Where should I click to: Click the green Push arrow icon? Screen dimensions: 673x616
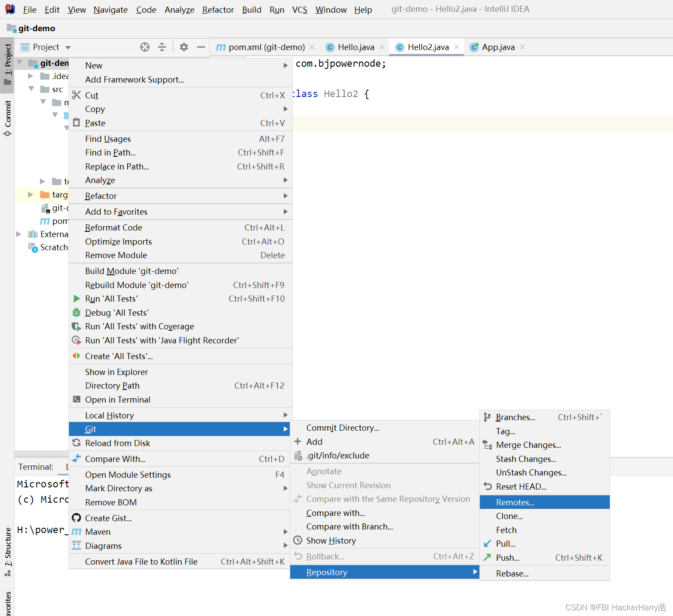[487, 557]
